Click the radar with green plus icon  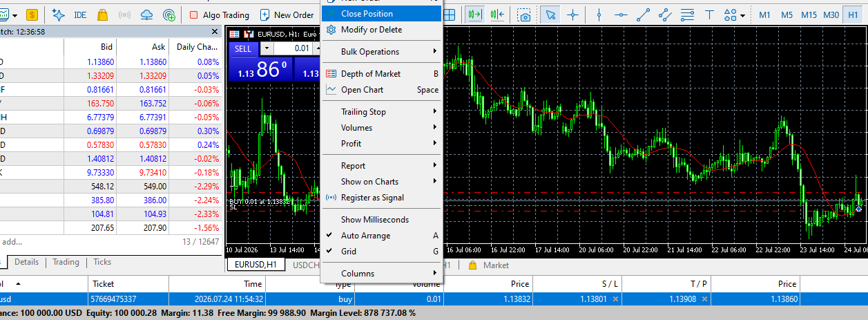tap(169, 15)
